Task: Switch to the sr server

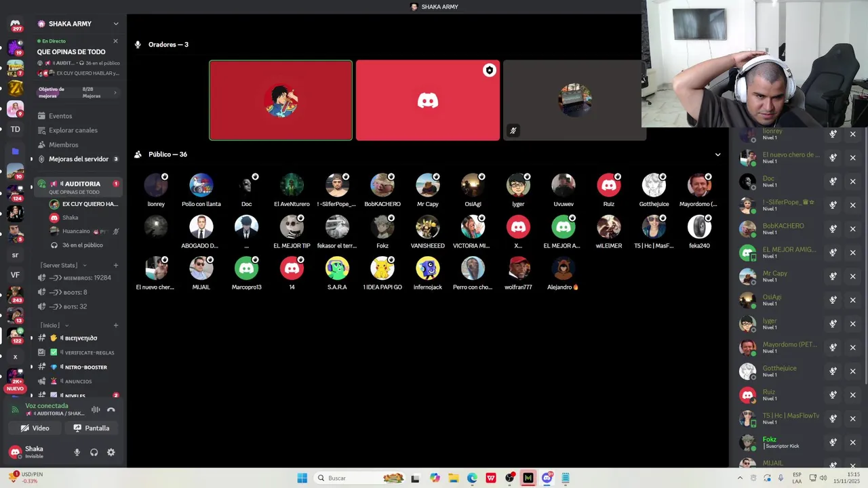Action: (x=15, y=255)
